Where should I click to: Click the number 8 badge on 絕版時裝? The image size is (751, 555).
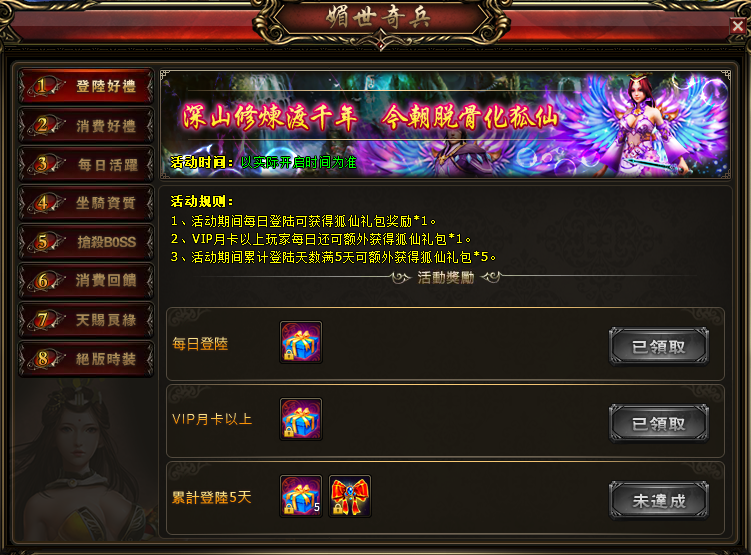[42, 359]
